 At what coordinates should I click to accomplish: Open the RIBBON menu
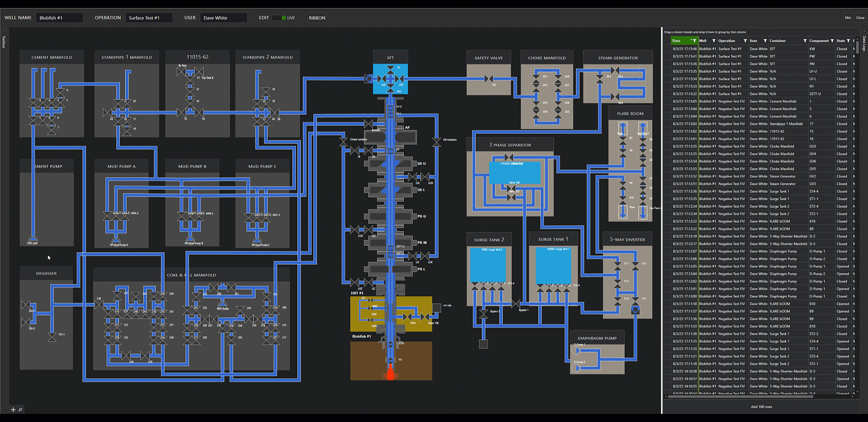[317, 18]
